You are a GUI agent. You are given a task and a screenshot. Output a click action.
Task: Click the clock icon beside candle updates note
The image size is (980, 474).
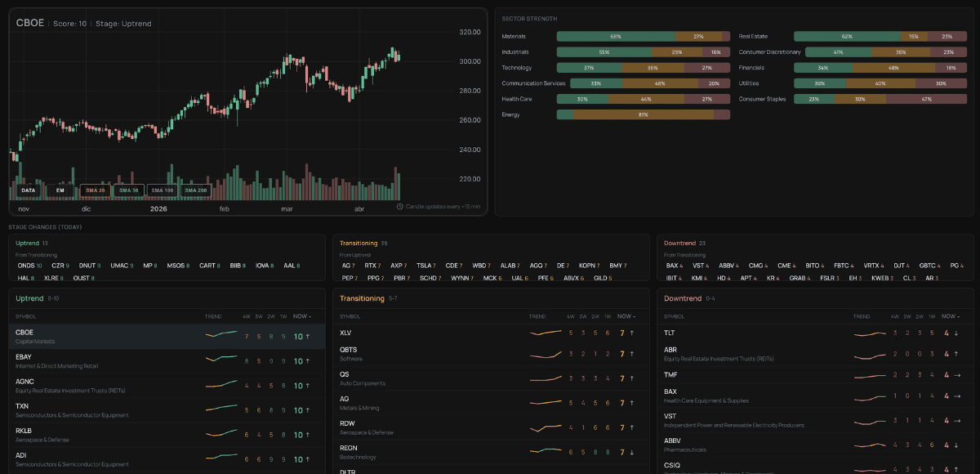click(400, 206)
